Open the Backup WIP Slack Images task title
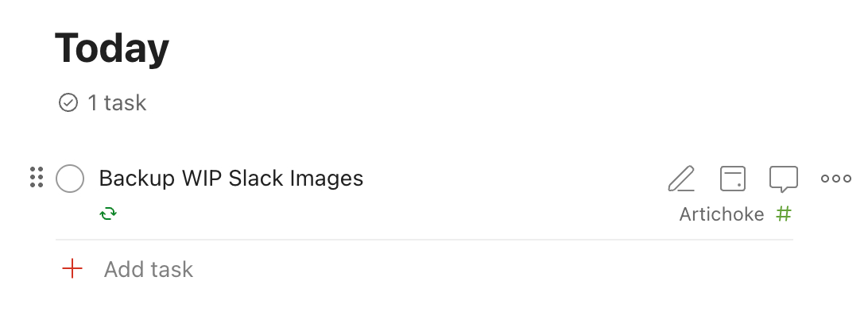 (231, 178)
